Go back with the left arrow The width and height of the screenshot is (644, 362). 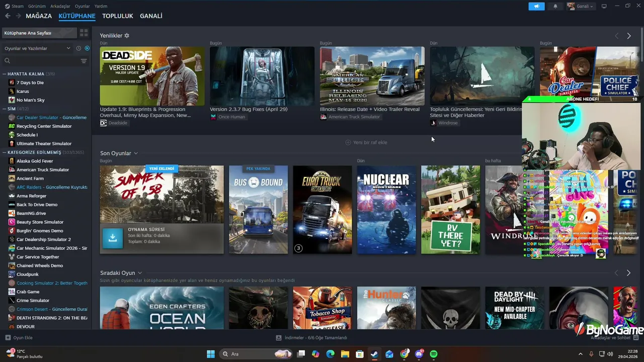tap(8, 16)
